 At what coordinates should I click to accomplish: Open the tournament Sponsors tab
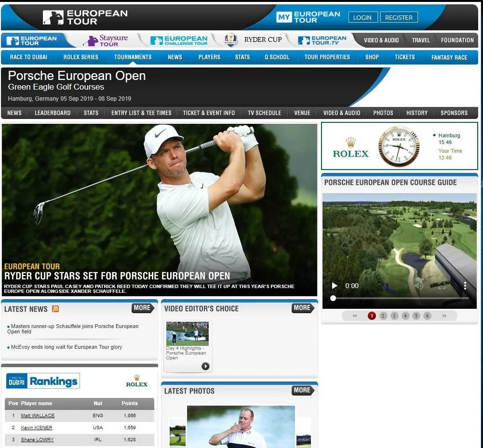[454, 113]
